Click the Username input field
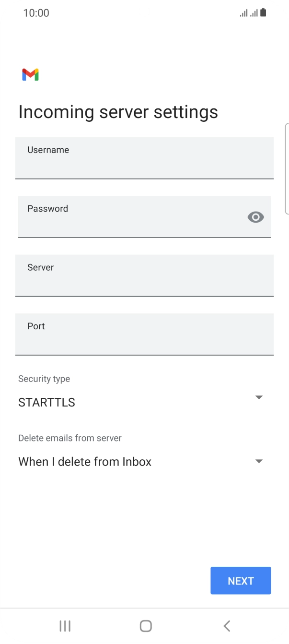 (144, 158)
